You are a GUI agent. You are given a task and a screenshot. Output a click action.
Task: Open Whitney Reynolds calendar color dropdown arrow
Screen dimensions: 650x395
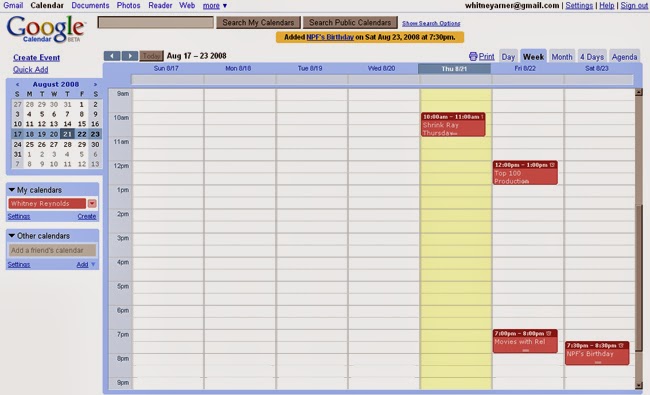tap(92, 204)
